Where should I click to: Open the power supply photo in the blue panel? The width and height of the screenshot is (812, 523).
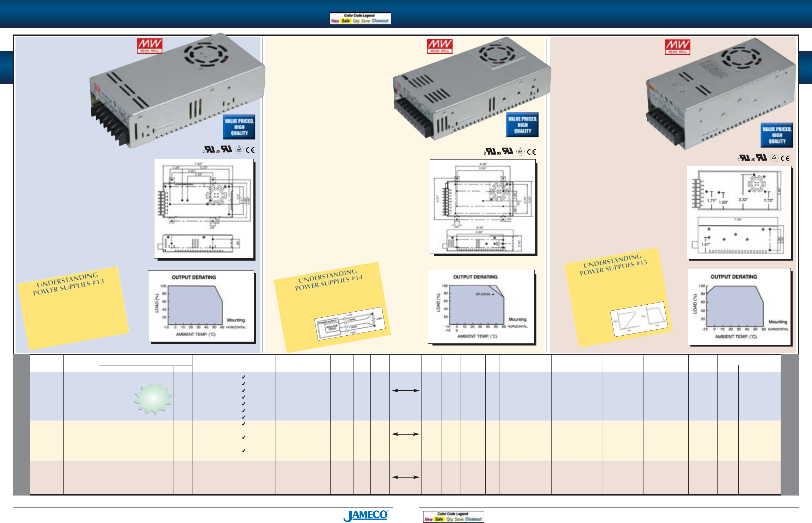(x=177, y=90)
